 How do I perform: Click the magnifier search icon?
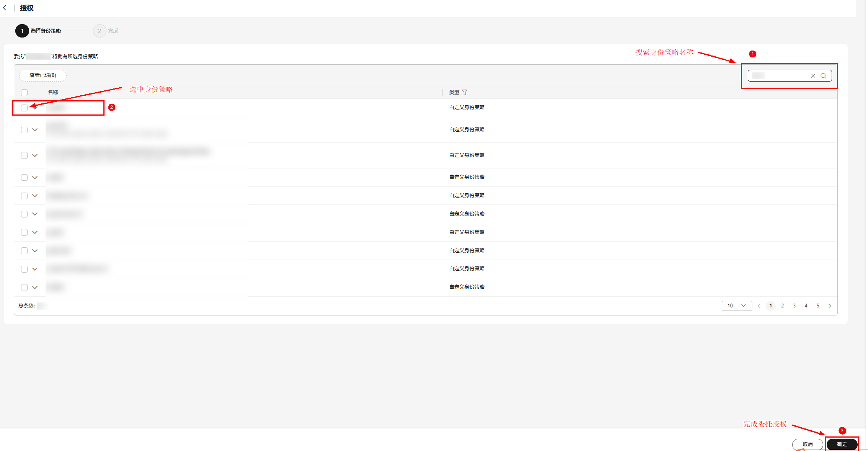click(x=824, y=76)
